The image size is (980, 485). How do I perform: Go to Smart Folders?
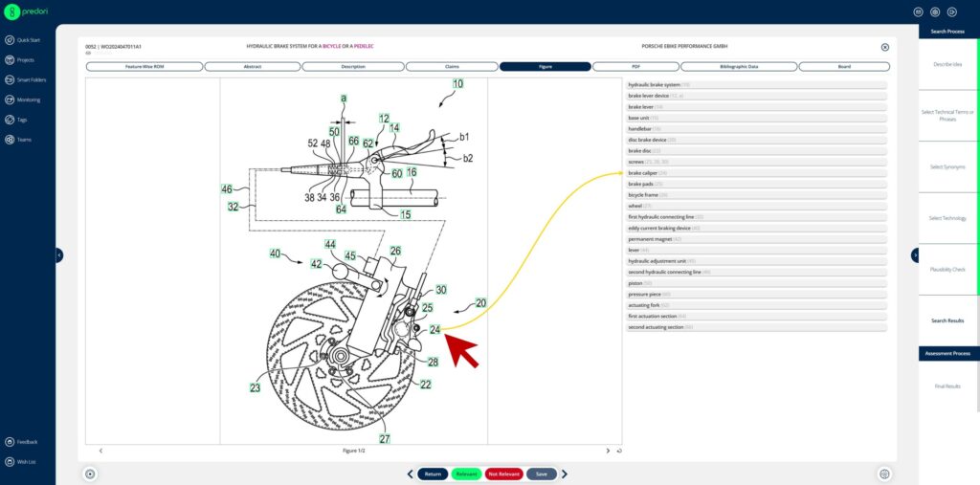tap(31, 79)
